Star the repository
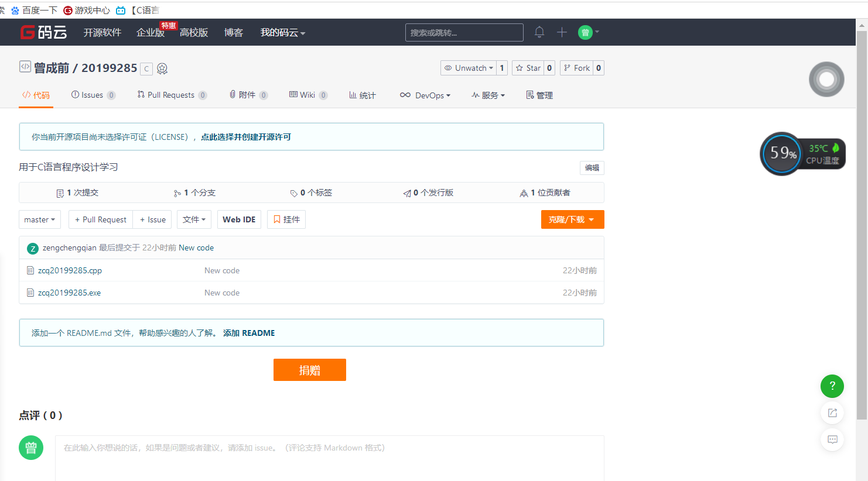The image size is (868, 481). 528,68
